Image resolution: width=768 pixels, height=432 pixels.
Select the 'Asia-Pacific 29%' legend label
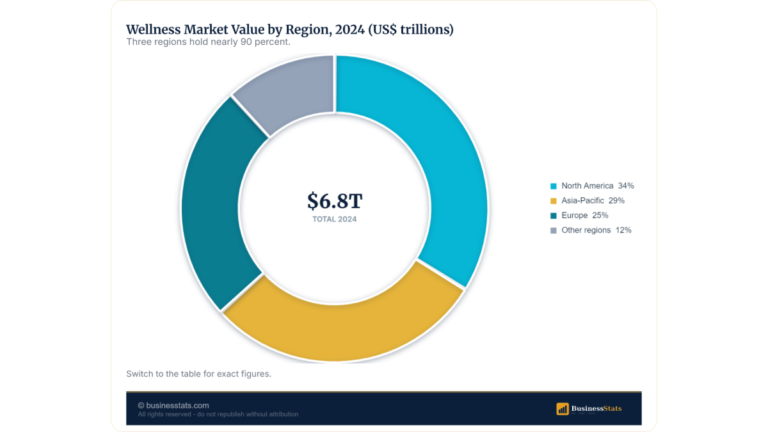click(x=593, y=200)
